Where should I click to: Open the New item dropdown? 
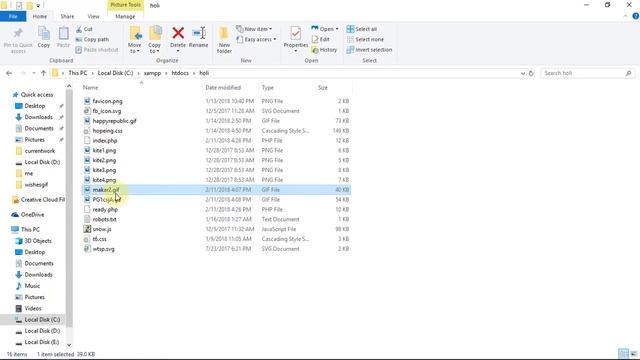coord(254,29)
